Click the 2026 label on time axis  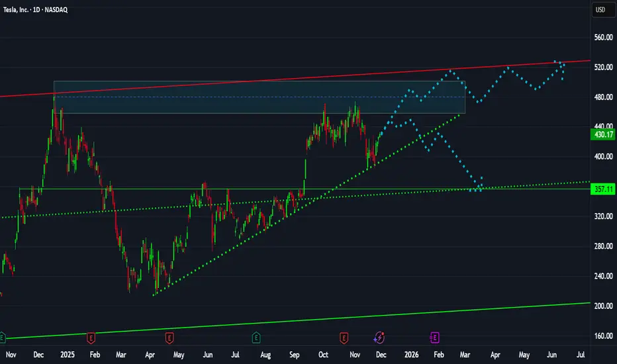412,355
